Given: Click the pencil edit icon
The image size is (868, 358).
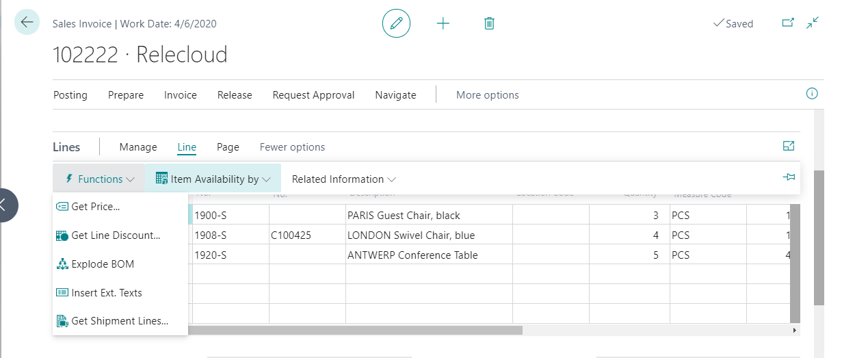Looking at the screenshot, I should point(396,23).
